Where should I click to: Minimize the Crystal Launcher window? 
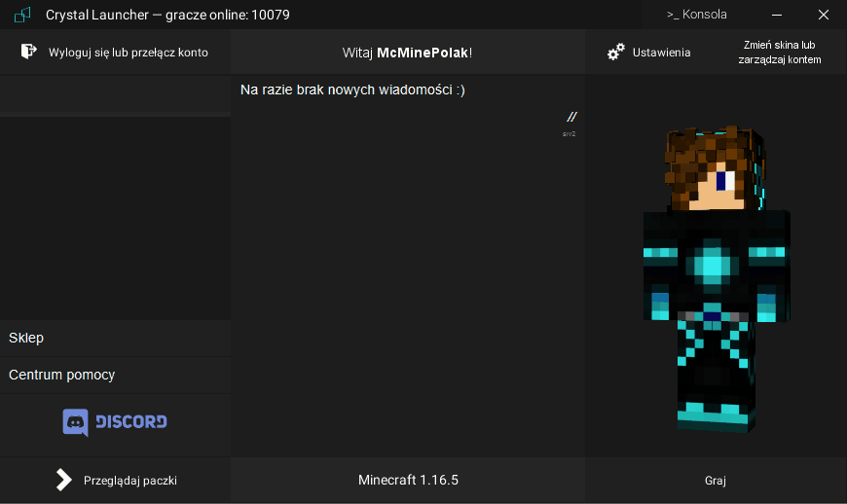pos(777,15)
